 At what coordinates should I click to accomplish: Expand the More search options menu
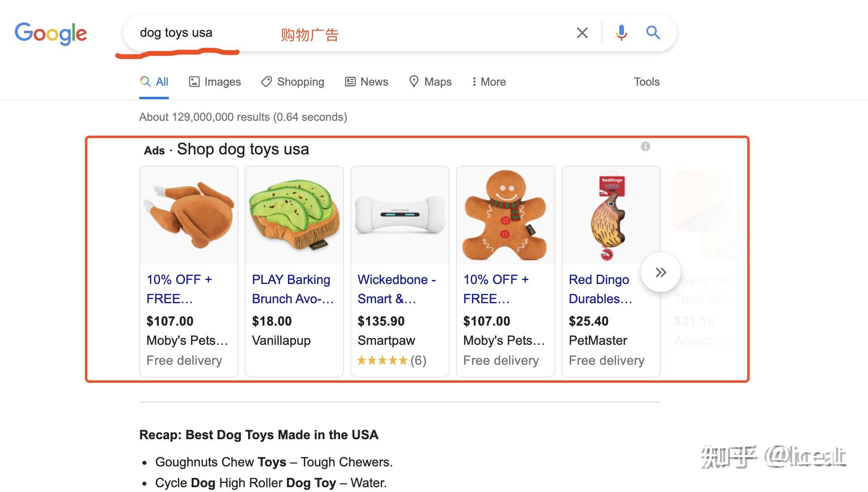[489, 82]
